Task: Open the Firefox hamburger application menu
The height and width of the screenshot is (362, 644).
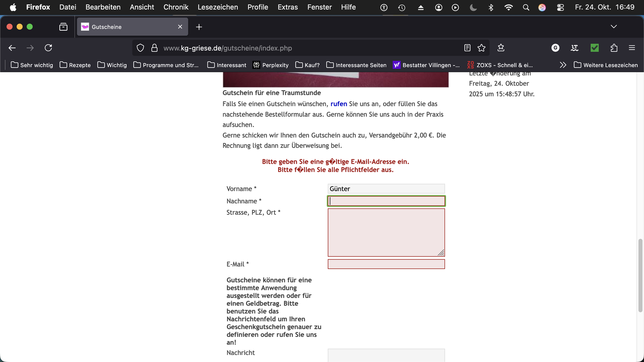Action: 632,48
